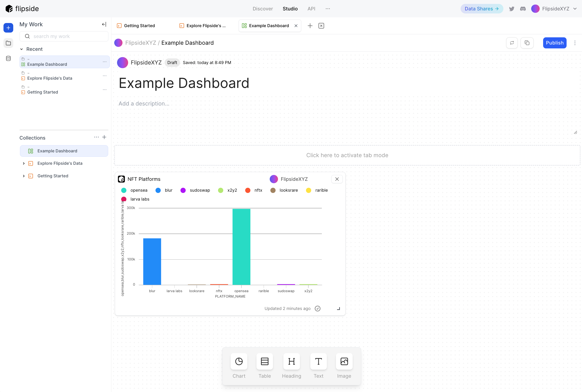Collapse the Recent section
The height and width of the screenshot is (392, 582).
pos(21,49)
